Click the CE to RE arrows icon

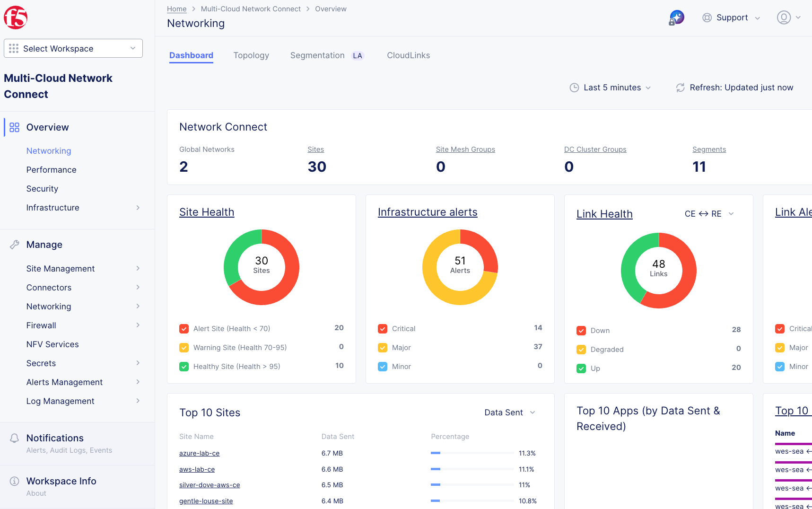click(704, 214)
